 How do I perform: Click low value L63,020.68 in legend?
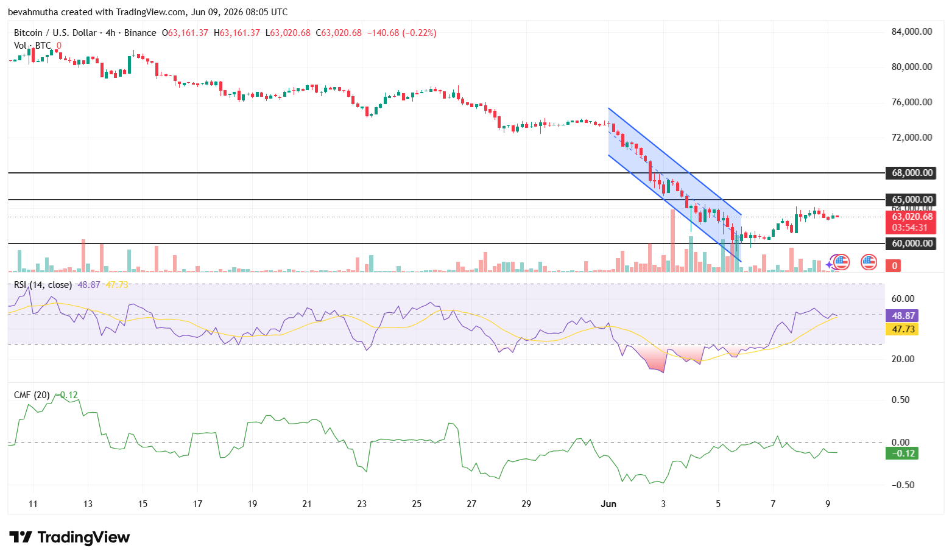pyautogui.click(x=287, y=33)
